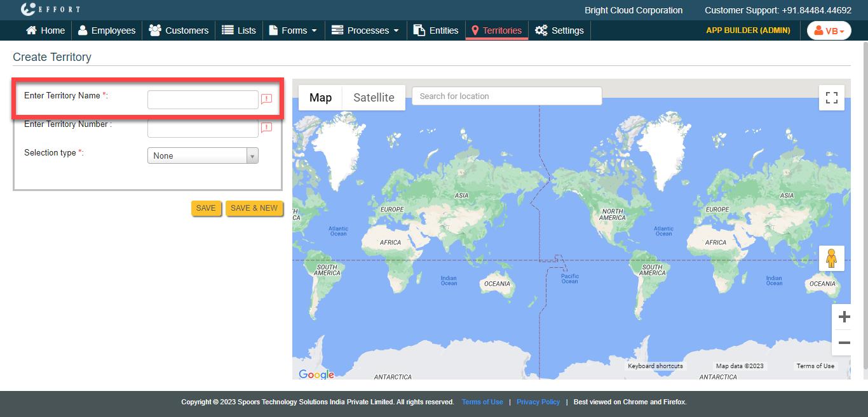Open the VB user account dropdown
Image resolution: width=868 pixels, height=417 pixels.
pyautogui.click(x=829, y=30)
